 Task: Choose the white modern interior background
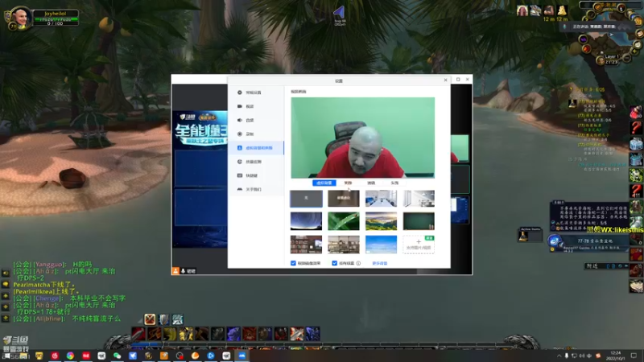419,199
